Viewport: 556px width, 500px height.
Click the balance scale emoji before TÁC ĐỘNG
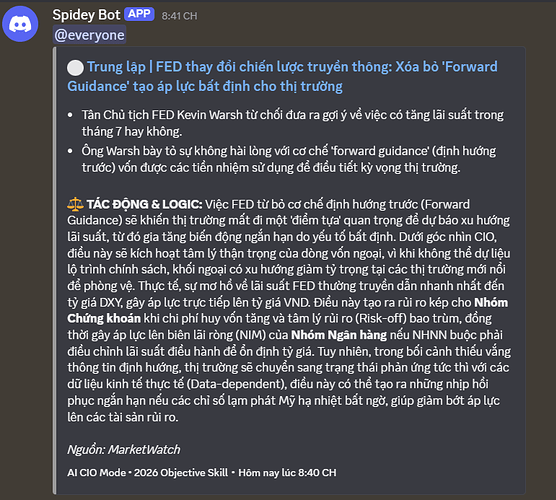pyautogui.click(x=75, y=204)
